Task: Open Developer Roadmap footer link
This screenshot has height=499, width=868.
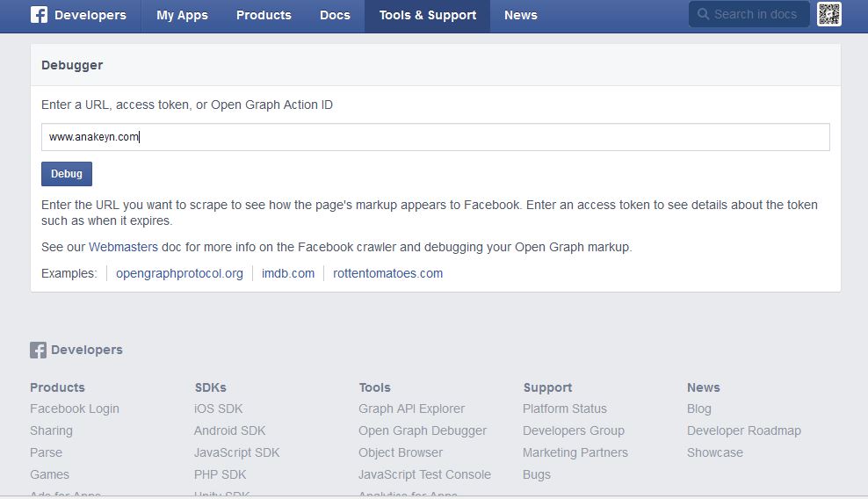Action: [x=744, y=430]
